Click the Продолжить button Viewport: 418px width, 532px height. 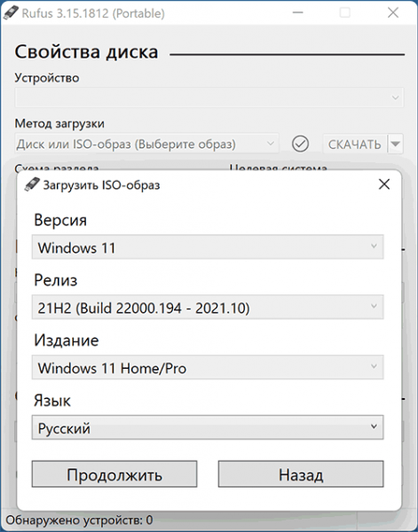click(114, 474)
